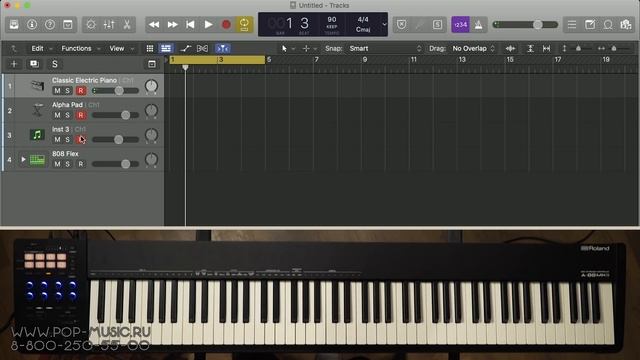Screen dimensions: 640x360
Task: Add a new track with plus button
Action: pos(14,64)
